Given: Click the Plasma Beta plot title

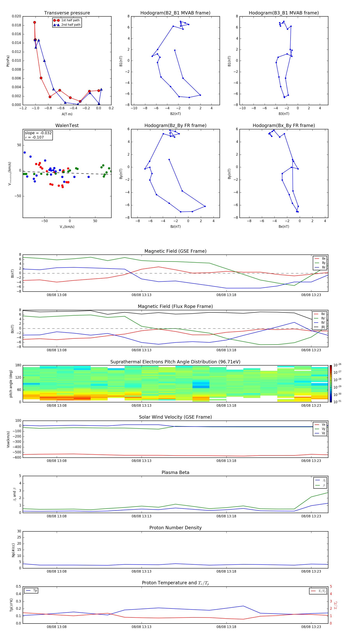Looking at the screenshot, I should point(175,473).
